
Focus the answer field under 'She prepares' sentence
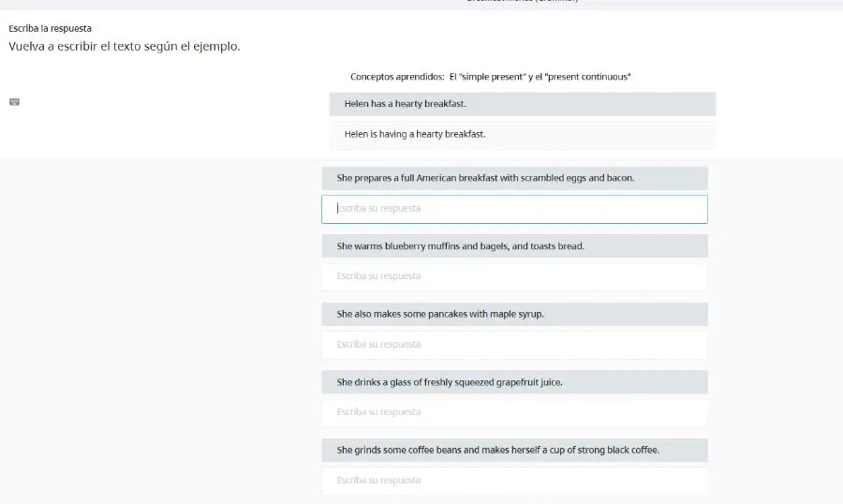coord(514,209)
